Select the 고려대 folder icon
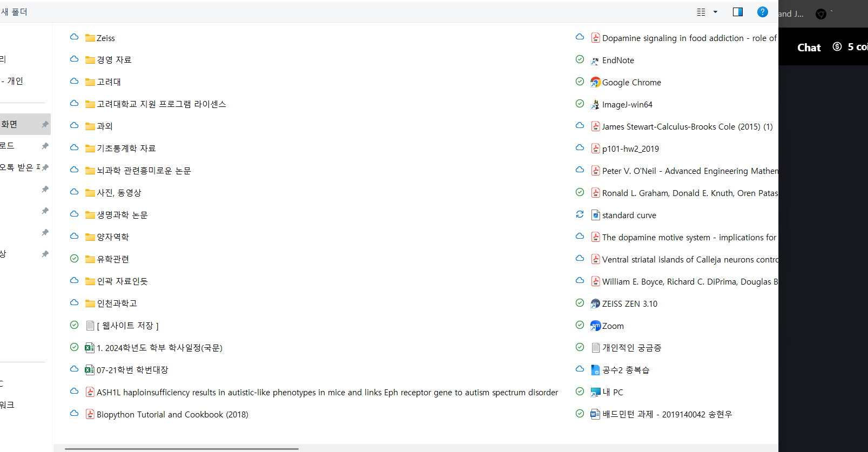868x452 pixels. [x=90, y=82]
